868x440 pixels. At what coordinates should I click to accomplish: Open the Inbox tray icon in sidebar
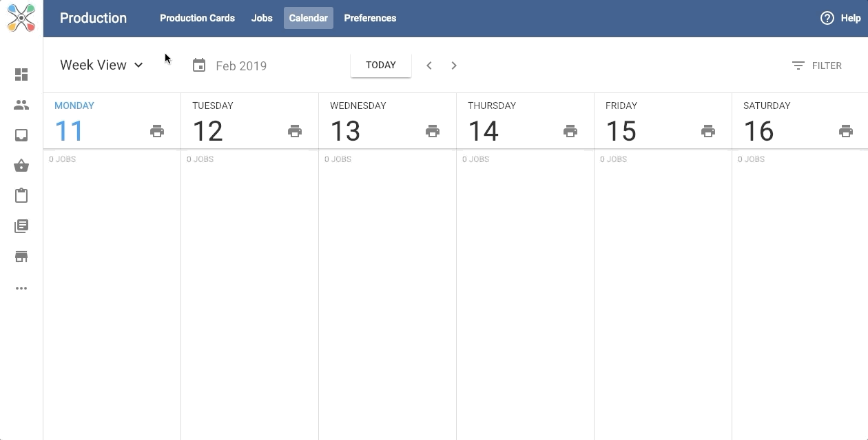pyautogui.click(x=21, y=135)
